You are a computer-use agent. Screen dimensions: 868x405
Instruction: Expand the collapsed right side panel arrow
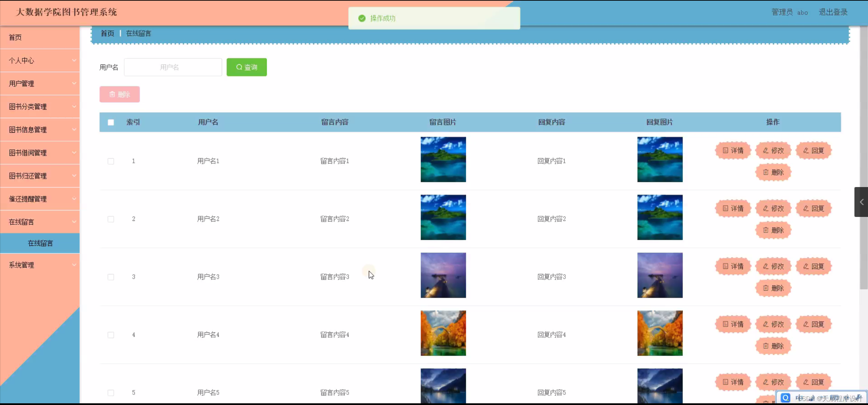click(861, 202)
